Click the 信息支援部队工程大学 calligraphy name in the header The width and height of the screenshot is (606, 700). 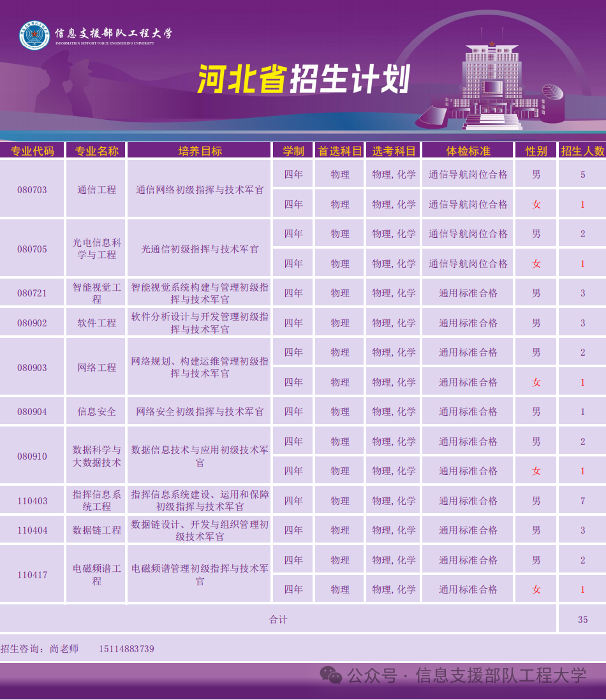coord(114,34)
